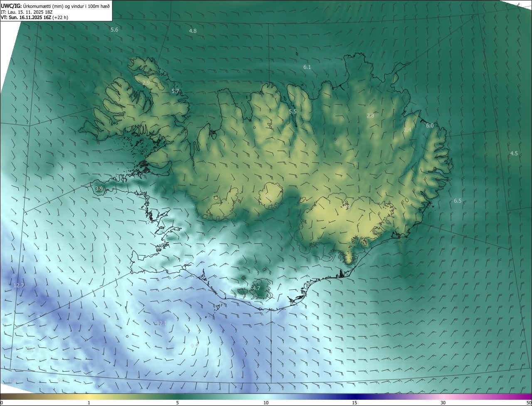Click the 9.5 value on the map

pos(61,380)
